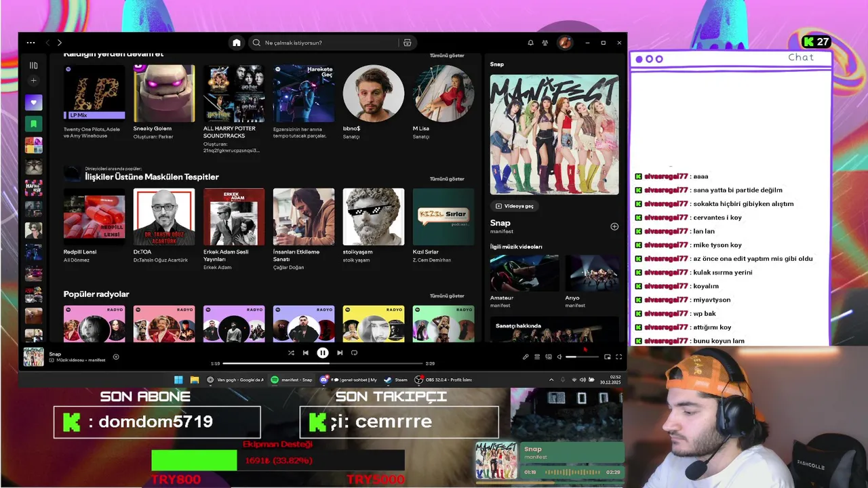Viewport: 868px width, 488px height.
Task: Open the Spotify three-dots menu
Action: click(31, 43)
